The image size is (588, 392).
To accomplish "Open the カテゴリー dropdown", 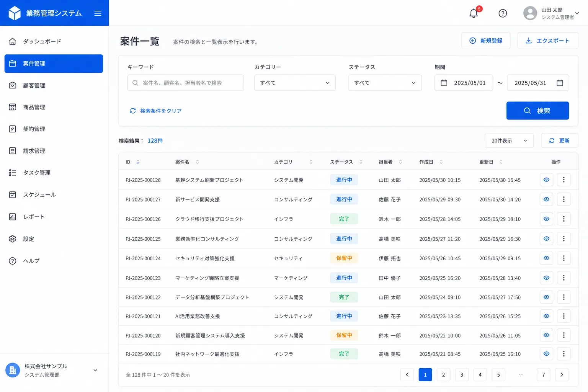I will point(295,83).
